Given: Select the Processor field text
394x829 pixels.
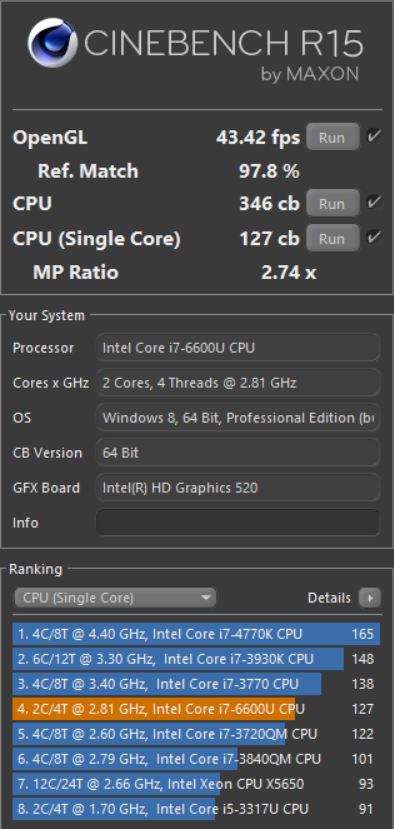Looking at the screenshot, I should click(238, 348).
